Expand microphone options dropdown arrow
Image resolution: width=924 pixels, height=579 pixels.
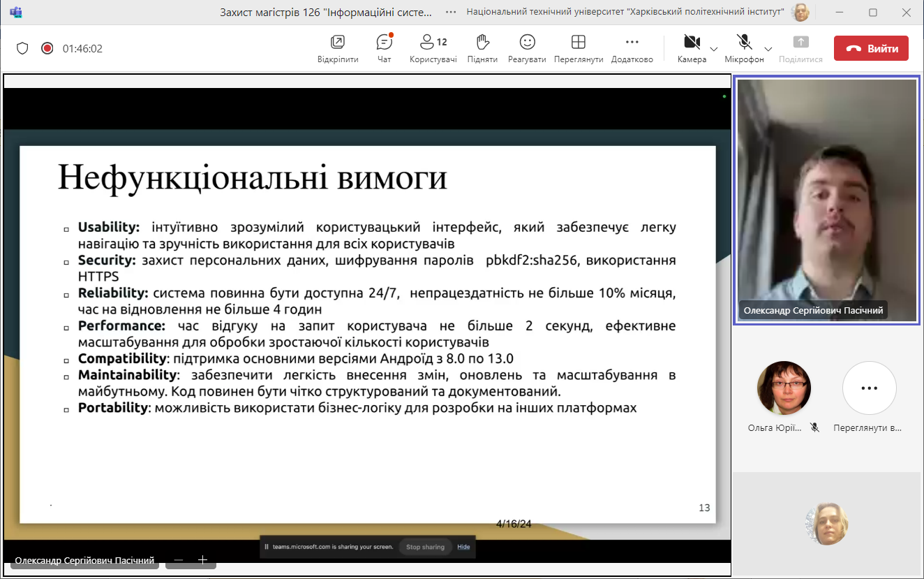pos(768,49)
